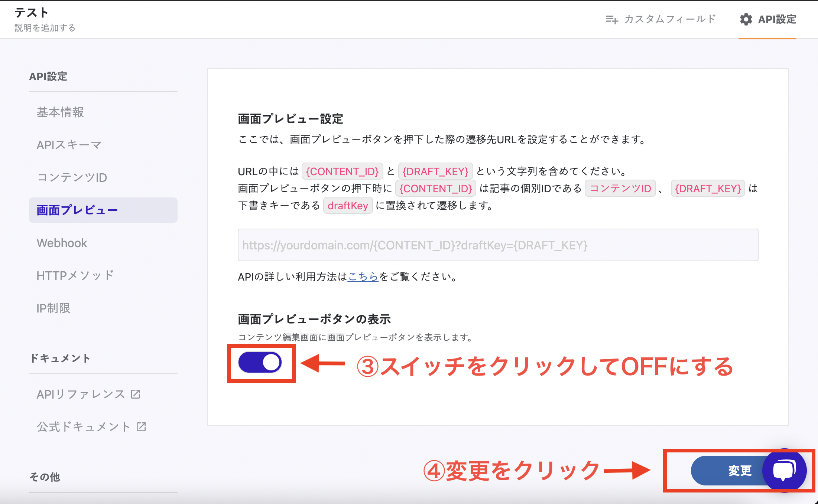Click the API設定 gear icon
Screen dimensions: 818x504
(746, 19)
